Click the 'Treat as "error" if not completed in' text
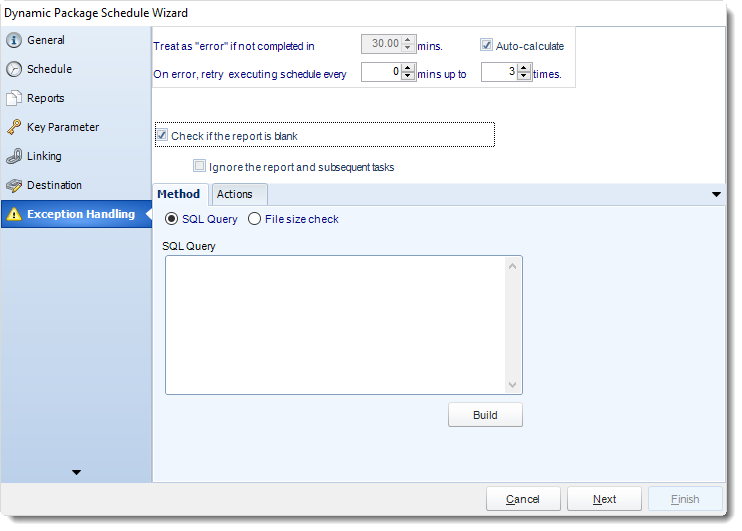The width and height of the screenshot is (742, 531). [x=234, y=46]
